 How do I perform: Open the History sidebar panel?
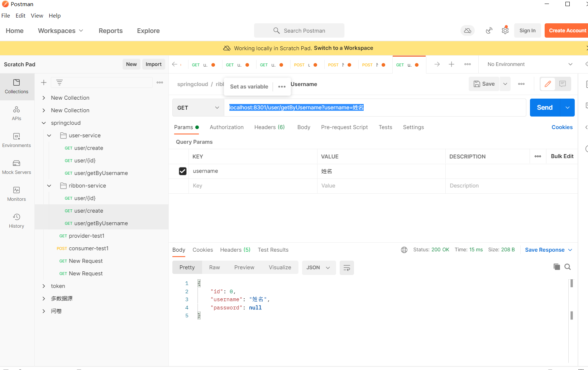coord(16,221)
